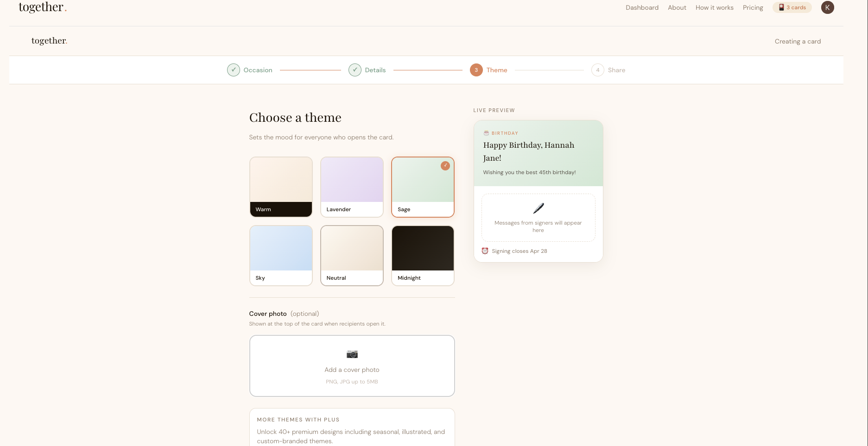Click the Theme step label
The height and width of the screenshot is (446, 868).
[497, 70]
